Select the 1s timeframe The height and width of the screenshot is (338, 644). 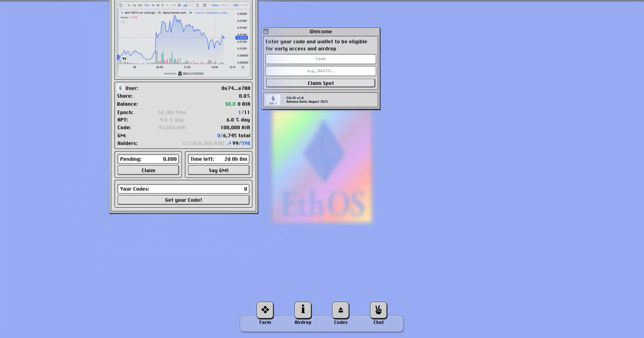pyautogui.click(x=129, y=5)
